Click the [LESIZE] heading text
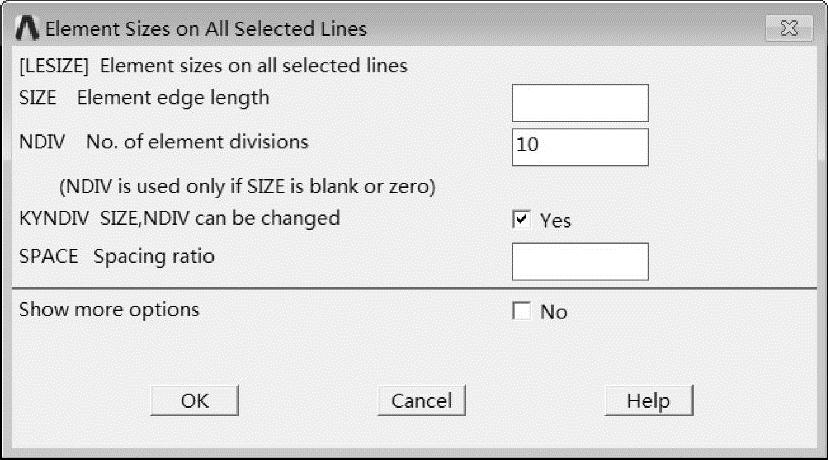Image resolution: width=828 pixels, height=460 pixels. (54, 65)
